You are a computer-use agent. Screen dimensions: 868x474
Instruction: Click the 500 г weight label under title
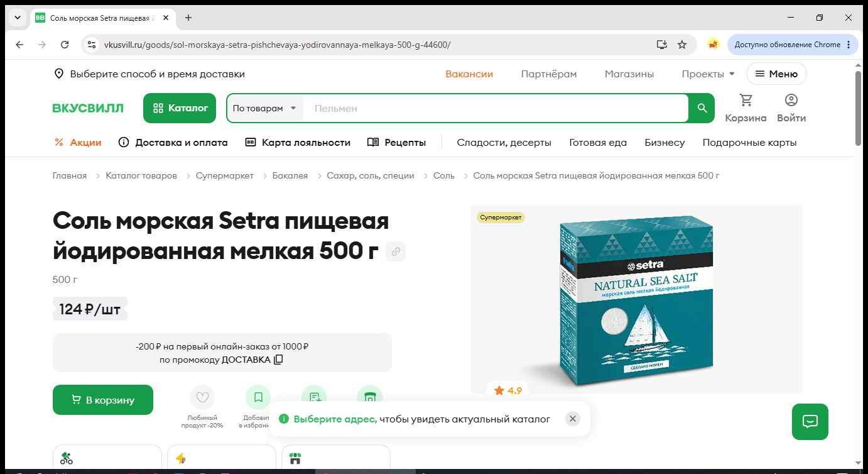(x=65, y=279)
